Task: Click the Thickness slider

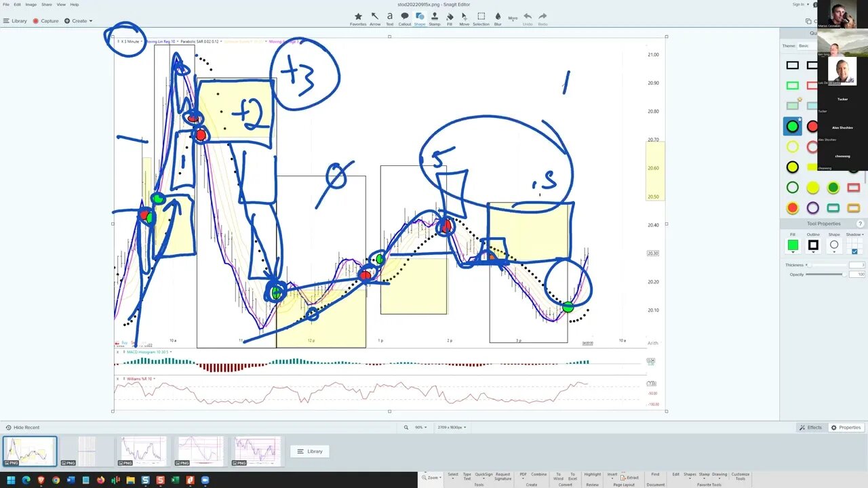Action: (826, 265)
